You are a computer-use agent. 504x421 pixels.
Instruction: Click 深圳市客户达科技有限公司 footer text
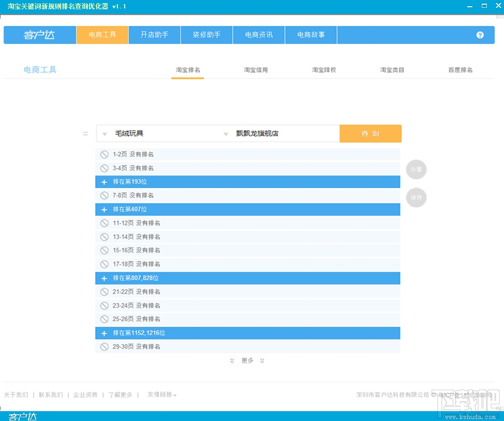[392, 395]
